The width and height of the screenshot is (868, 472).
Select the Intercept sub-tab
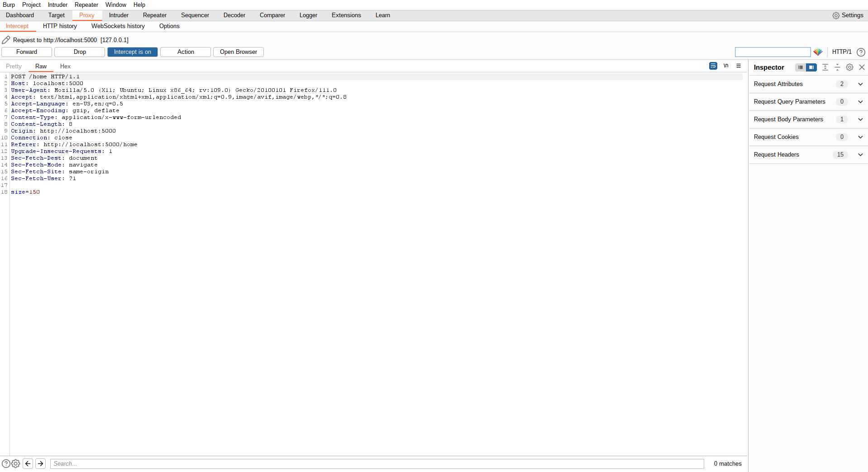[17, 26]
